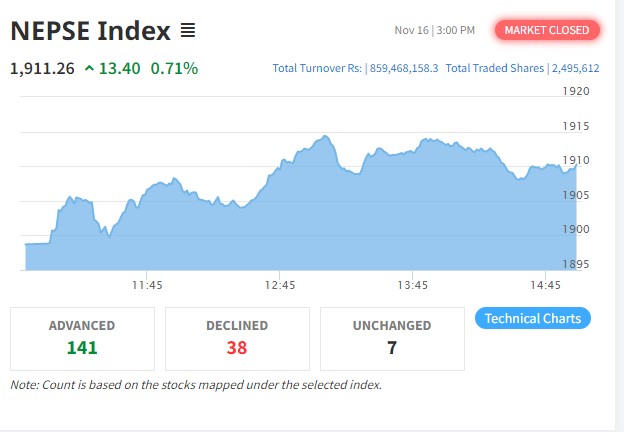Click the 11:45 time axis label
Viewport: 624px width, 432px height.
tap(147, 285)
